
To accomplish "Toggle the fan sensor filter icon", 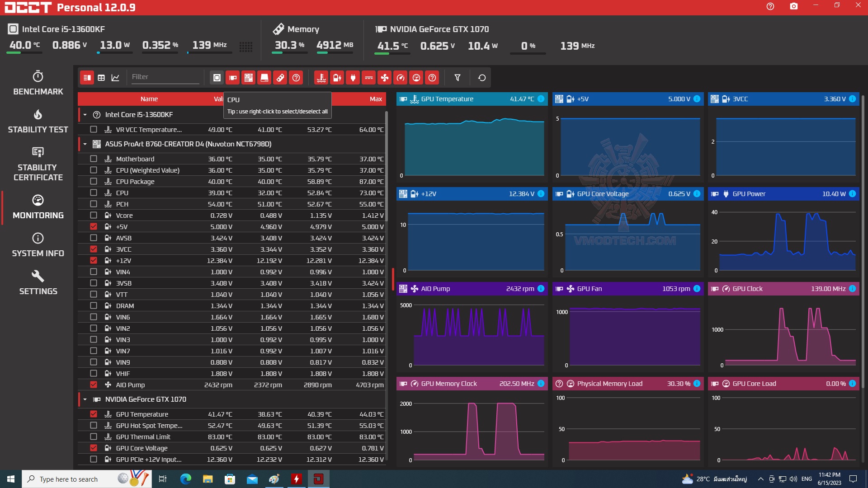I will pyautogui.click(x=384, y=78).
